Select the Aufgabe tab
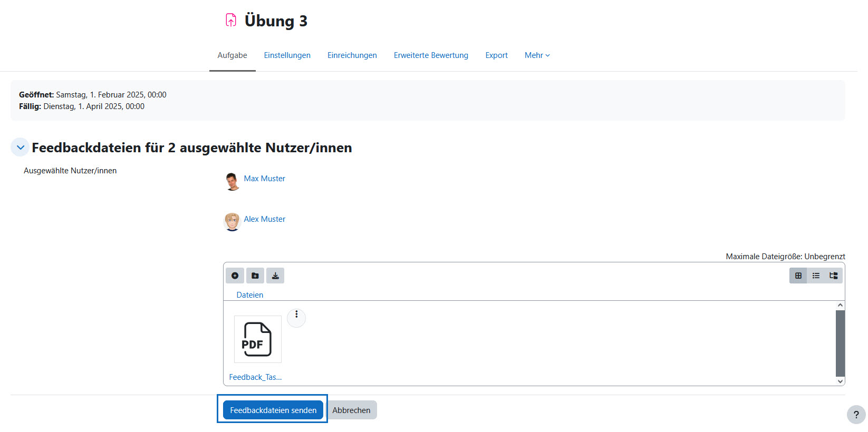This screenshot has height=432, width=868. tap(232, 55)
